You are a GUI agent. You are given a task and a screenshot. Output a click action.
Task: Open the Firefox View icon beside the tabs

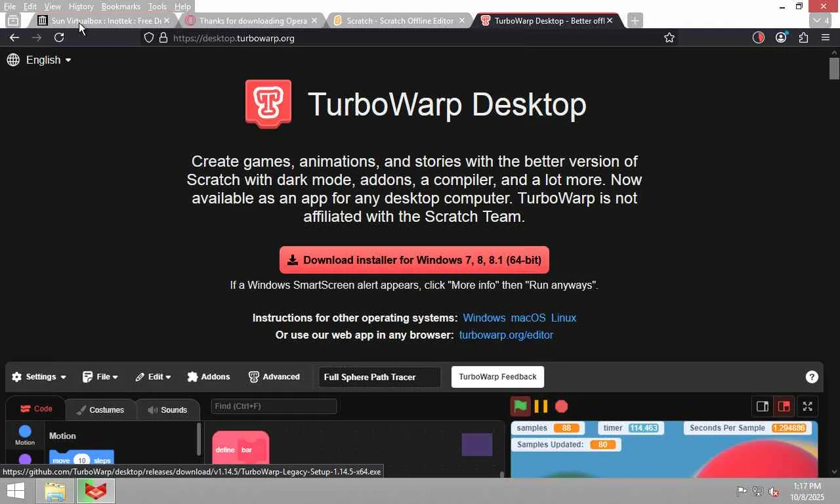coord(12,20)
